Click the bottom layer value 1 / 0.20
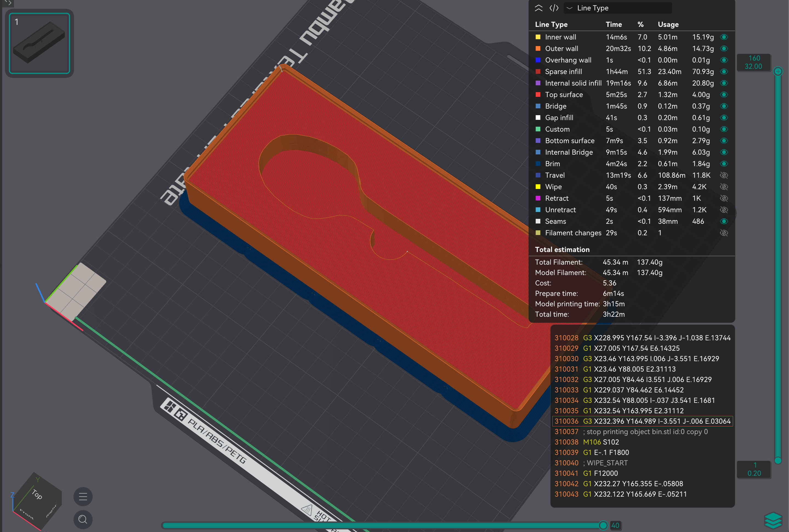The height and width of the screenshot is (532, 789). coord(754,469)
